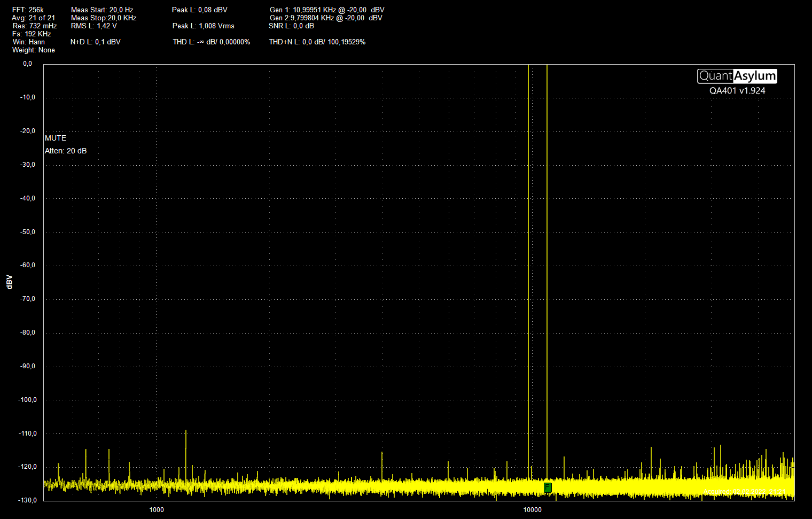The height and width of the screenshot is (519, 812).
Task: Click the 'Fs: 192 KHz' readout
Action: point(32,34)
